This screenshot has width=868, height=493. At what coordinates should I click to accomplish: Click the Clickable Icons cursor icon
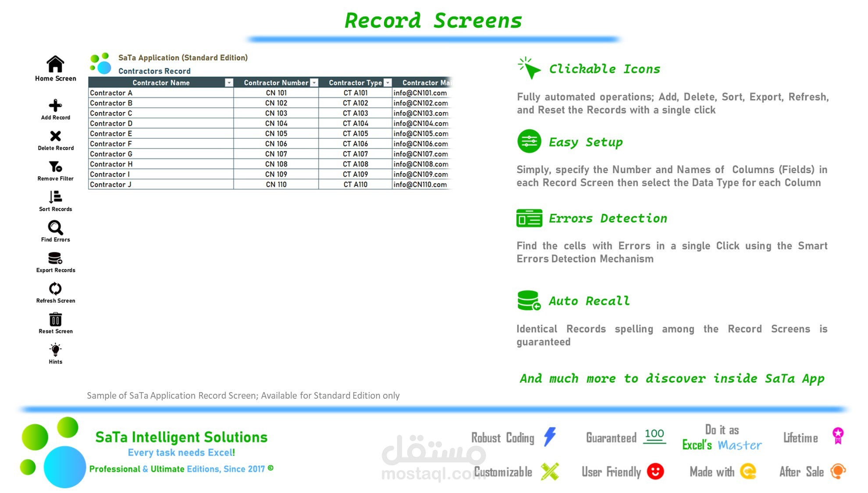[529, 68]
